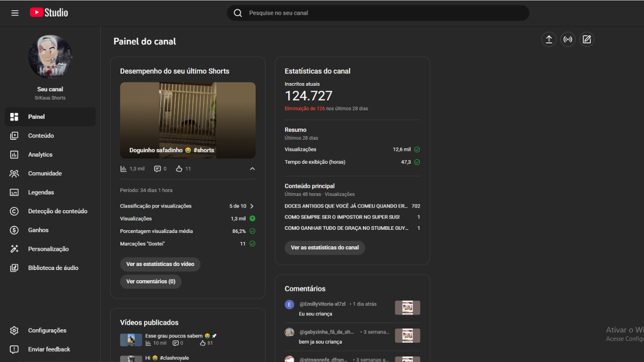644x362 pixels.
Task: Click the comments count icon under Shorts
Action: coord(158,169)
